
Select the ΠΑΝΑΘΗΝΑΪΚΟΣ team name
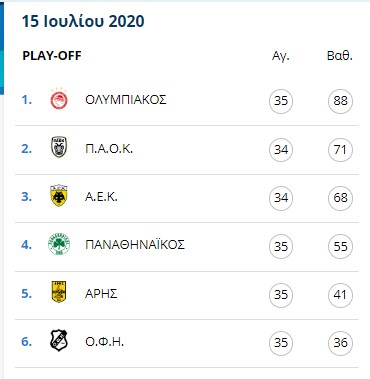coord(135,245)
